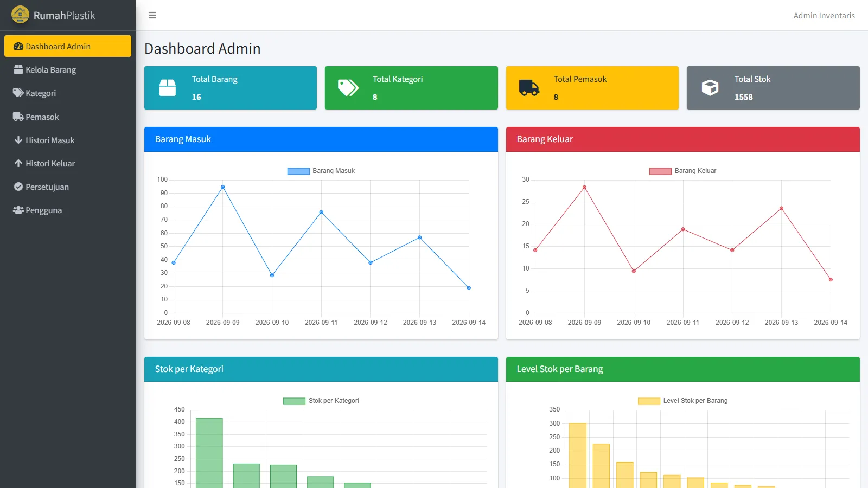This screenshot has width=868, height=488.
Task: Click the truck icon on Total Pemasok card
Action: coord(529,88)
